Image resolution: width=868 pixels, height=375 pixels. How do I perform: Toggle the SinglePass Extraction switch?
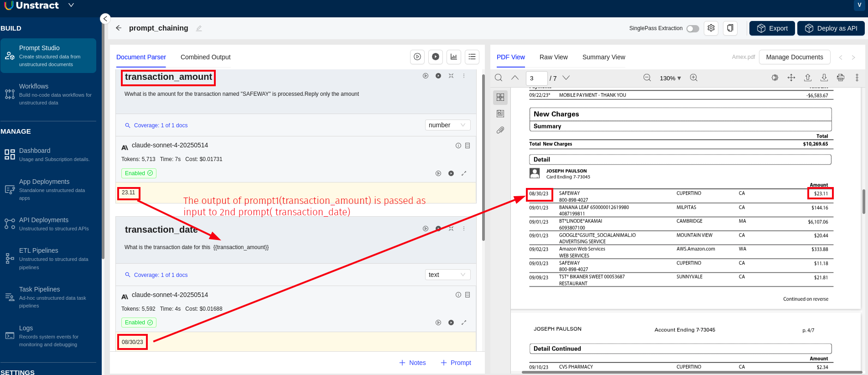click(x=693, y=28)
